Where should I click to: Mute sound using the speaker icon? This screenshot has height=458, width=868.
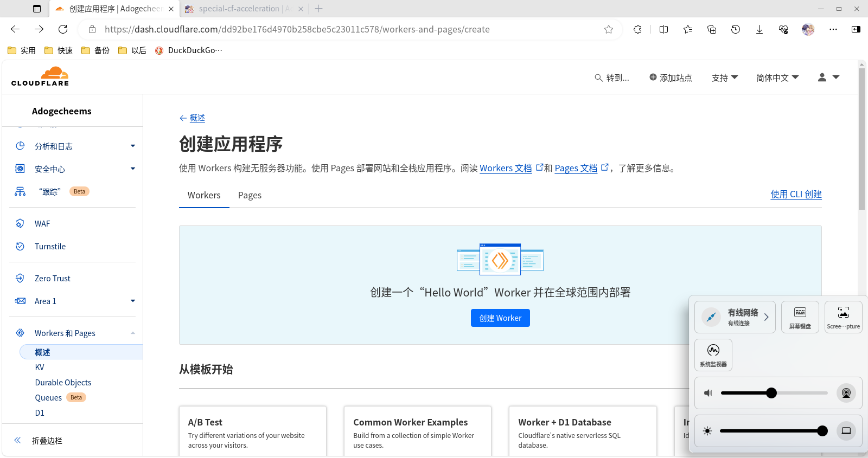(x=708, y=393)
